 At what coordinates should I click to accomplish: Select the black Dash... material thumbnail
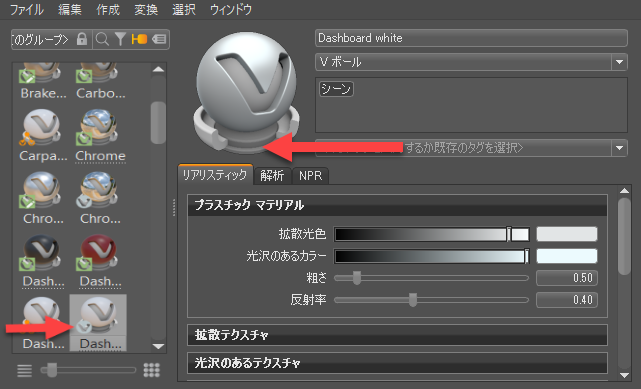(42, 261)
